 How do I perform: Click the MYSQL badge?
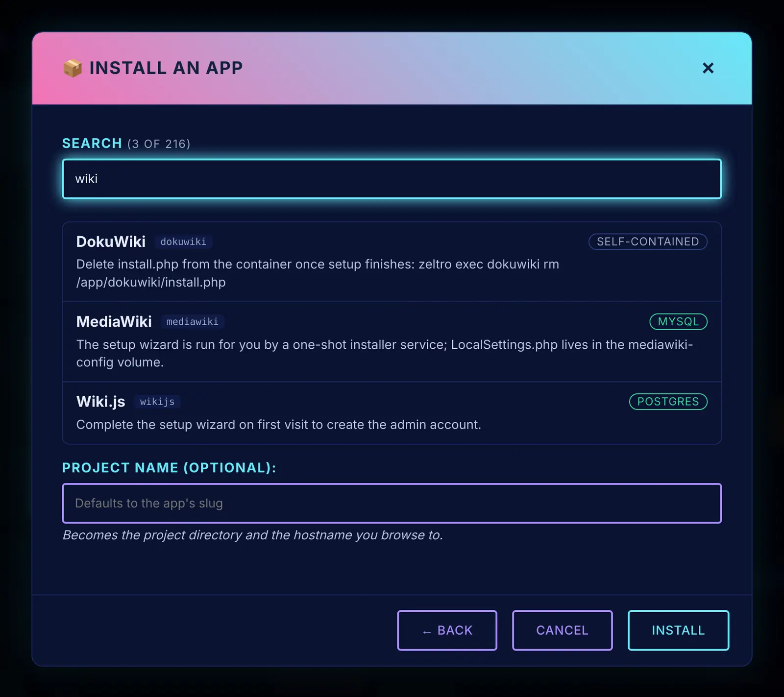tap(678, 322)
